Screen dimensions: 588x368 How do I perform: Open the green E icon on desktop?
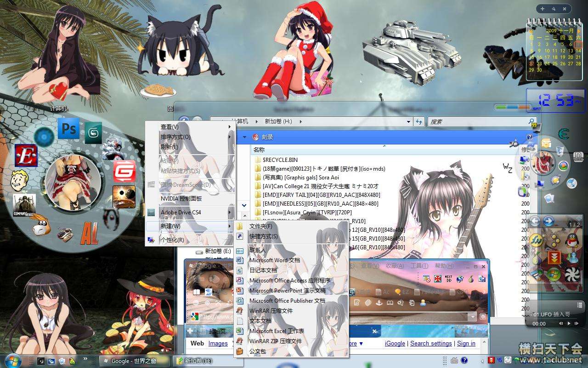click(x=563, y=134)
